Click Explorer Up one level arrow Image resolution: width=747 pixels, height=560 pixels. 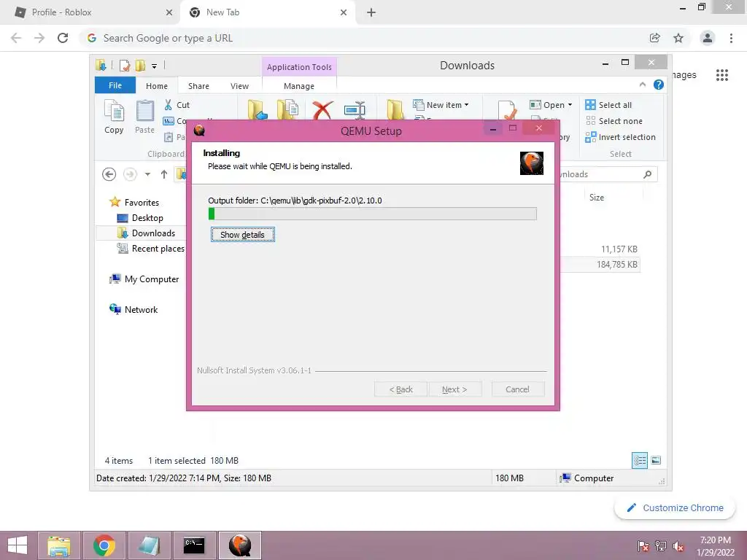coord(164,174)
